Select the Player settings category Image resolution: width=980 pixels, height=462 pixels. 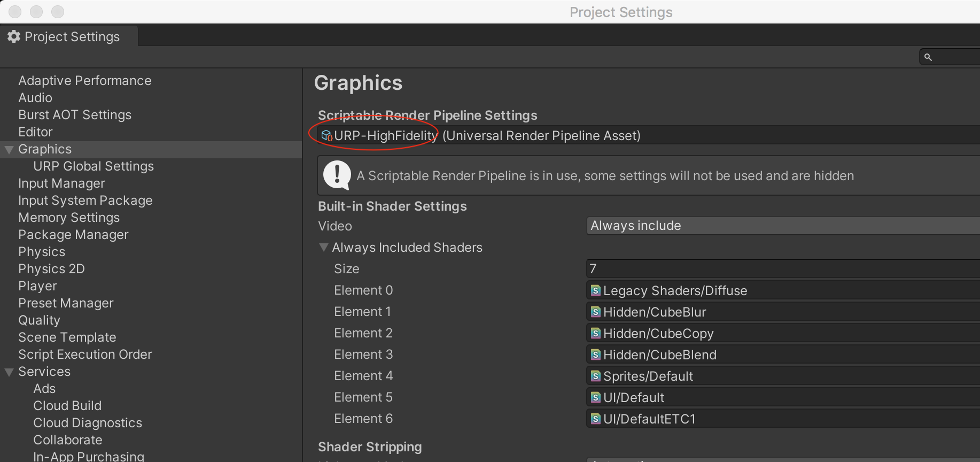[x=37, y=286]
